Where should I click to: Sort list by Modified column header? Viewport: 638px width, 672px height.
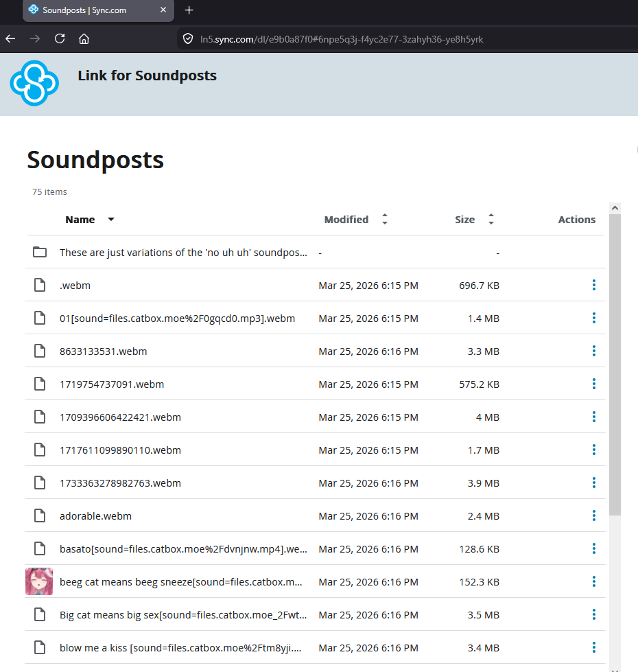[x=346, y=220]
